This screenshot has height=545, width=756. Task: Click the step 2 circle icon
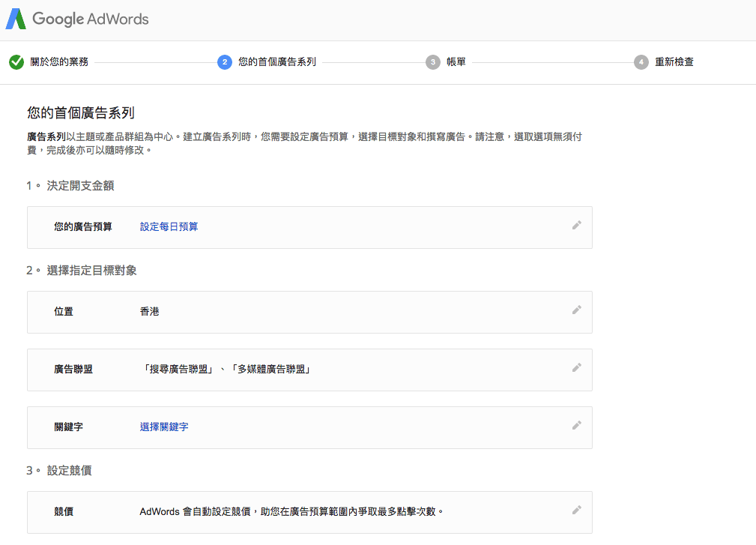click(x=225, y=62)
